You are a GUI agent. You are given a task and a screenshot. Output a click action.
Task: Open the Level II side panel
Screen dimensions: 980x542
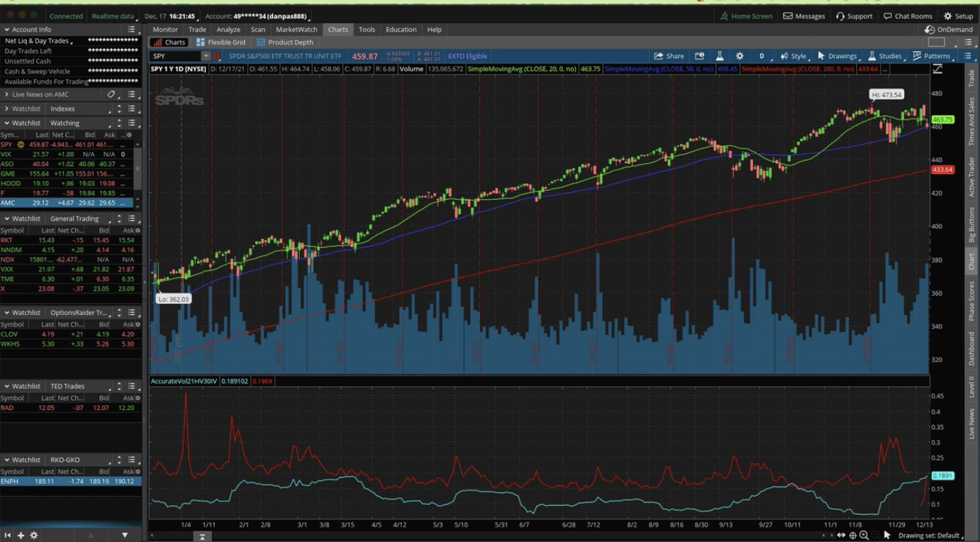[x=971, y=387]
